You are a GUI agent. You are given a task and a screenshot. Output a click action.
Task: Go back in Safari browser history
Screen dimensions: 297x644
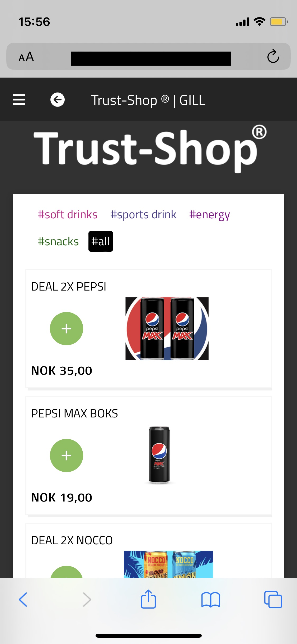[23, 599]
